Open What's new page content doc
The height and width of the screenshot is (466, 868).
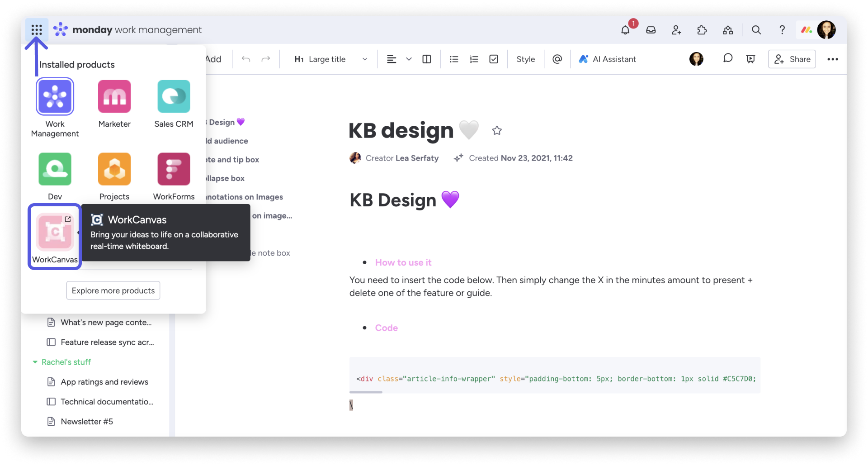pyautogui.click(x=100, y=323)
